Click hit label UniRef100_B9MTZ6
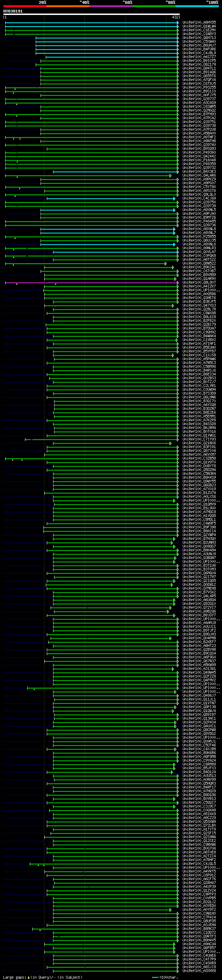Image resolution: width=222 pixels, height=980 pixels. (199, 218)
